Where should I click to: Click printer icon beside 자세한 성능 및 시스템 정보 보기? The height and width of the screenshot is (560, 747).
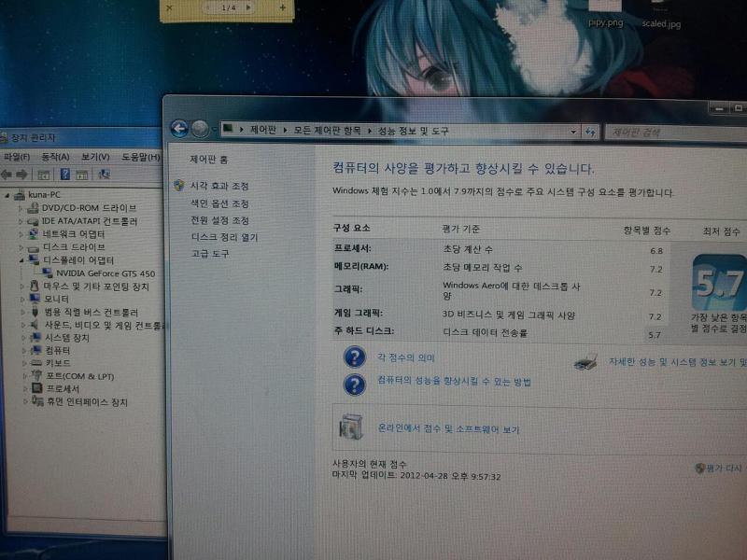point(586,362)
